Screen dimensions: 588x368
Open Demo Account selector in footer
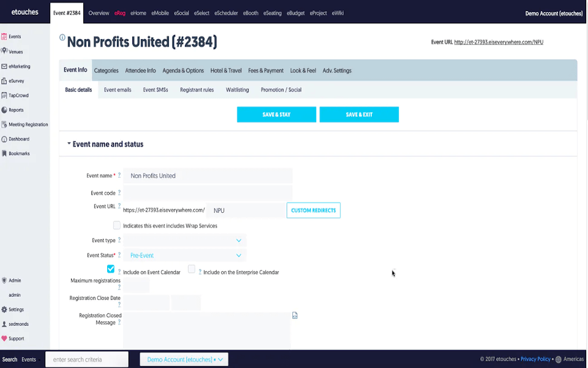coord(184,359)
